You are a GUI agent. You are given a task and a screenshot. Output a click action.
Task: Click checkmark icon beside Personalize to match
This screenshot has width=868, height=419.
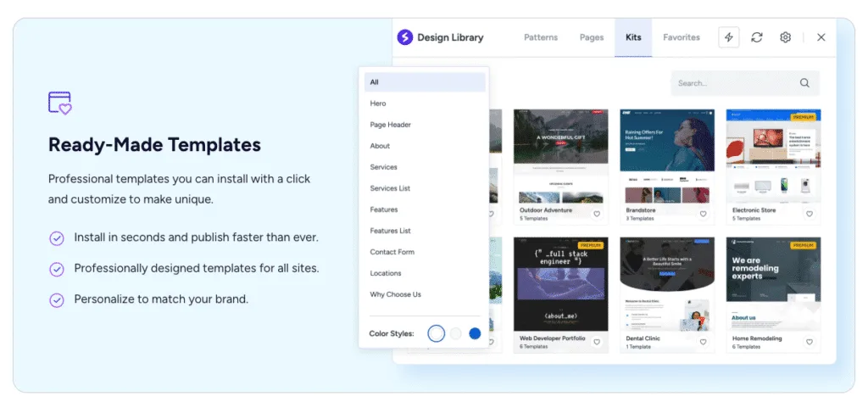coord(57,300)
